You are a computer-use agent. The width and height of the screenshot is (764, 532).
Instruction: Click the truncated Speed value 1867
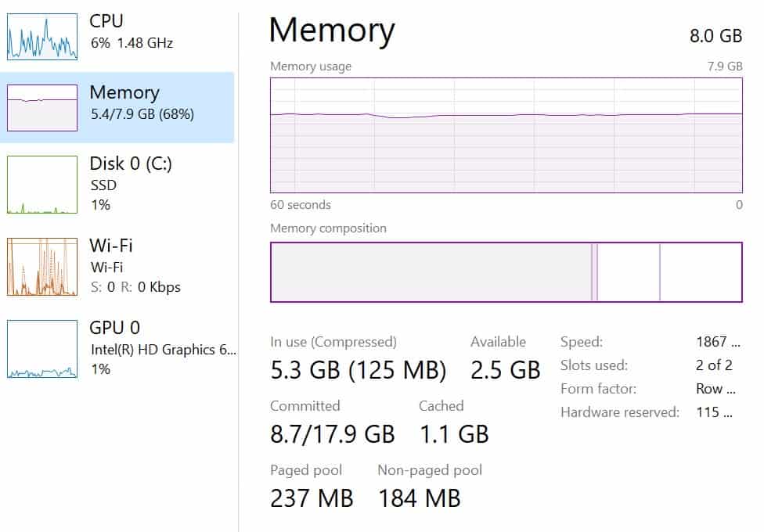pyautogui.click(x=718, y=342)
